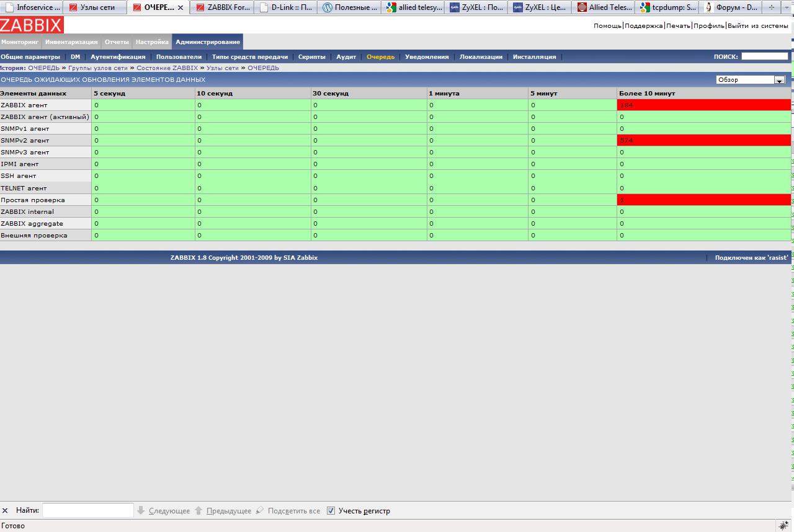Click the ZABBIX internal row label
The image size is (794, 532).
27,211
